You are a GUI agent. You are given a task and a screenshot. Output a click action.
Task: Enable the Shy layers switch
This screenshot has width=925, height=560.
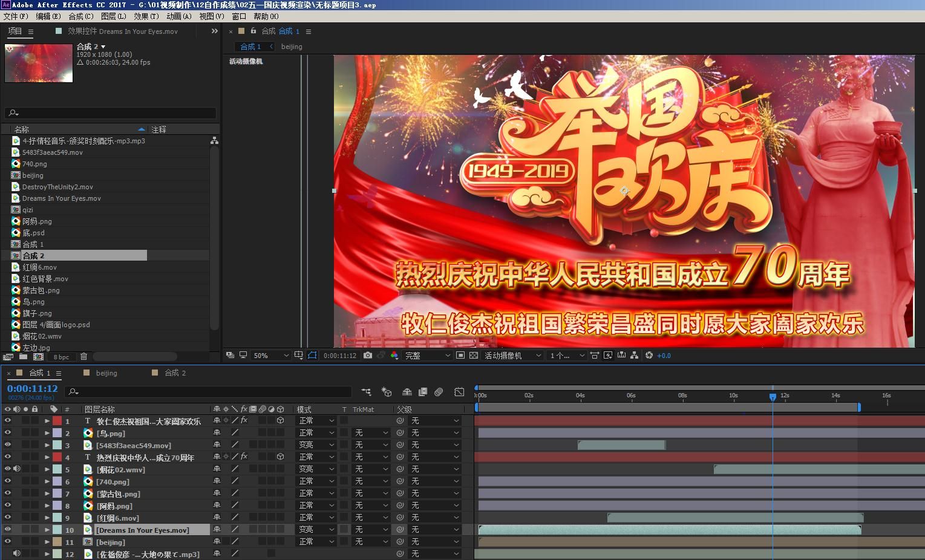[x=407, y=392]
